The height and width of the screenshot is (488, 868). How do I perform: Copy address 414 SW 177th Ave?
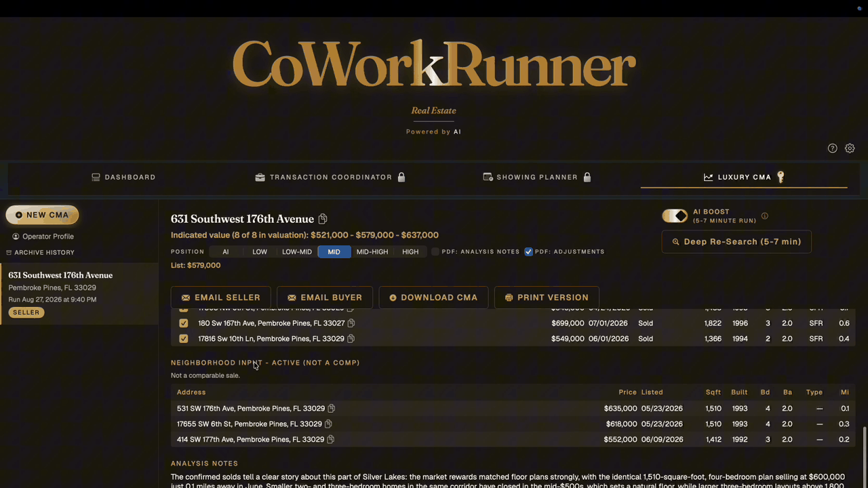coord(331,440)
